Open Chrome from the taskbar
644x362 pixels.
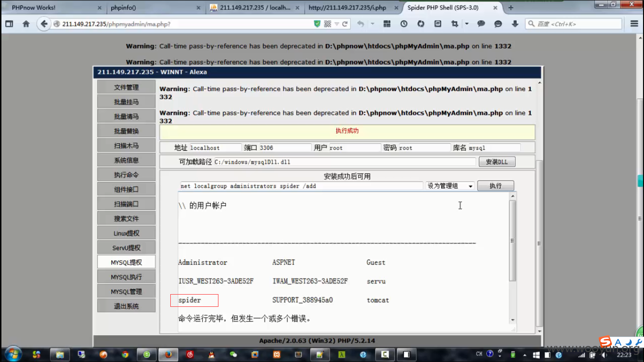(125, 354)
